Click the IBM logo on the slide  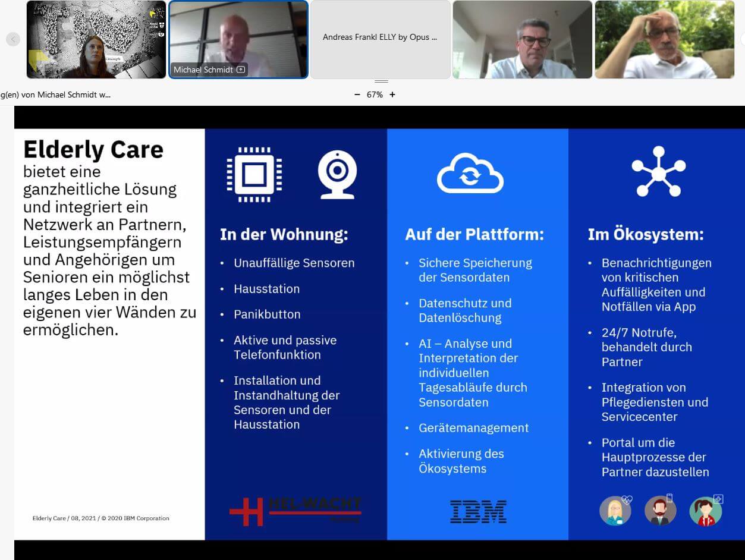(x=478, y=512)
